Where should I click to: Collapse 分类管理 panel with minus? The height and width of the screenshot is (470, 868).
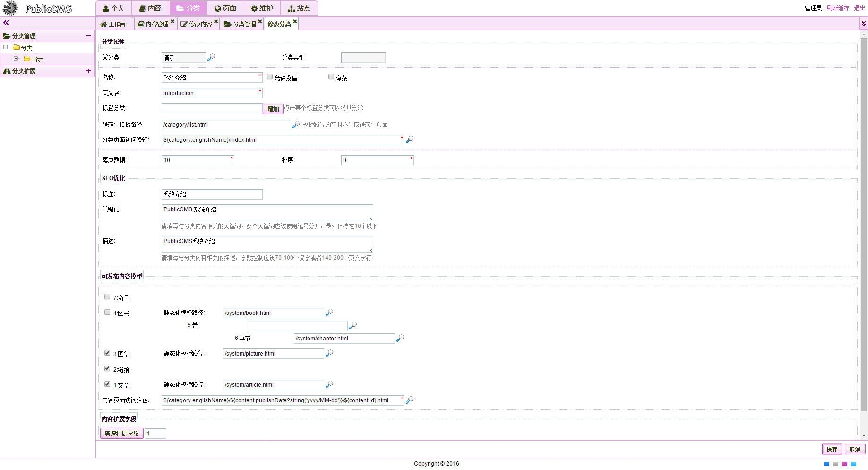[88, 36]
